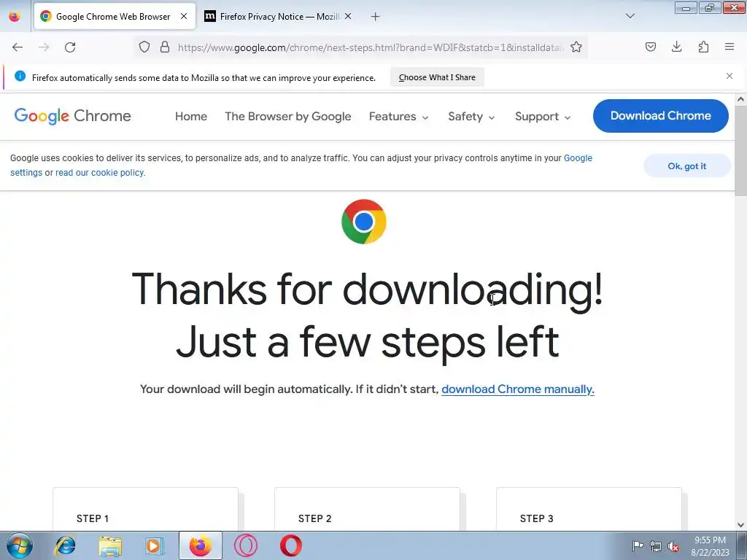747x560 pixels.
Task: Click the large Chrome logo image
Action: pyautogui.click(x=364, y=222)
